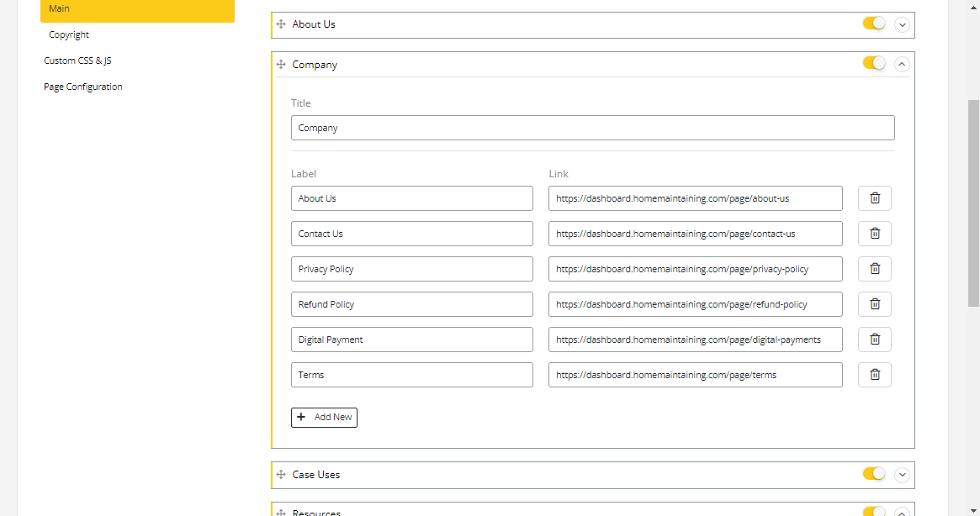The width and height of the screenshot is (980, 516).
Task: Grab the drag handle of Company section
Action: pos(281,65)
